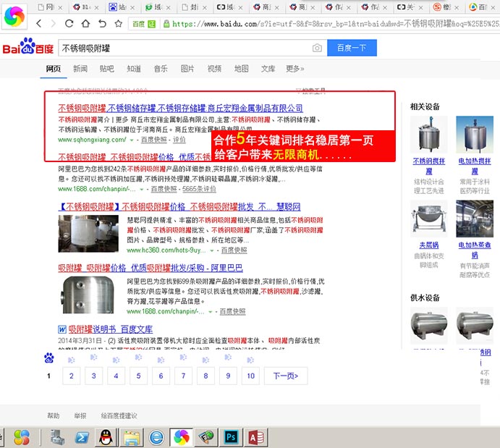Launch Internet Explorer from the taskbar
This screenshot has width=500, height=448.
[156, 437]
